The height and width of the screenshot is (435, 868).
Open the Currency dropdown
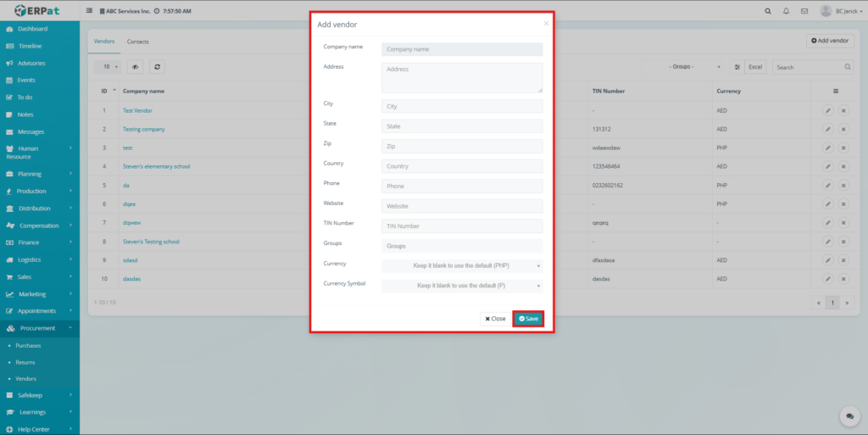(462, 265)
